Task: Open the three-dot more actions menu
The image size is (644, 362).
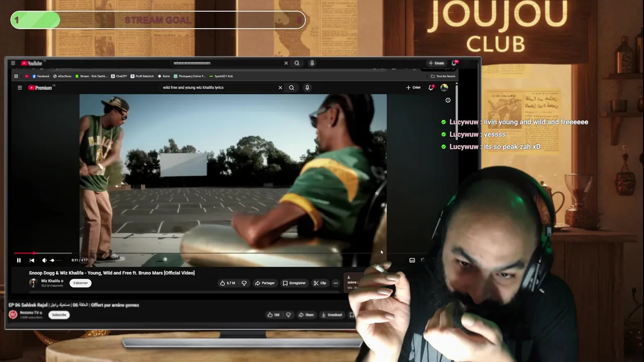Action: [336, 283]
